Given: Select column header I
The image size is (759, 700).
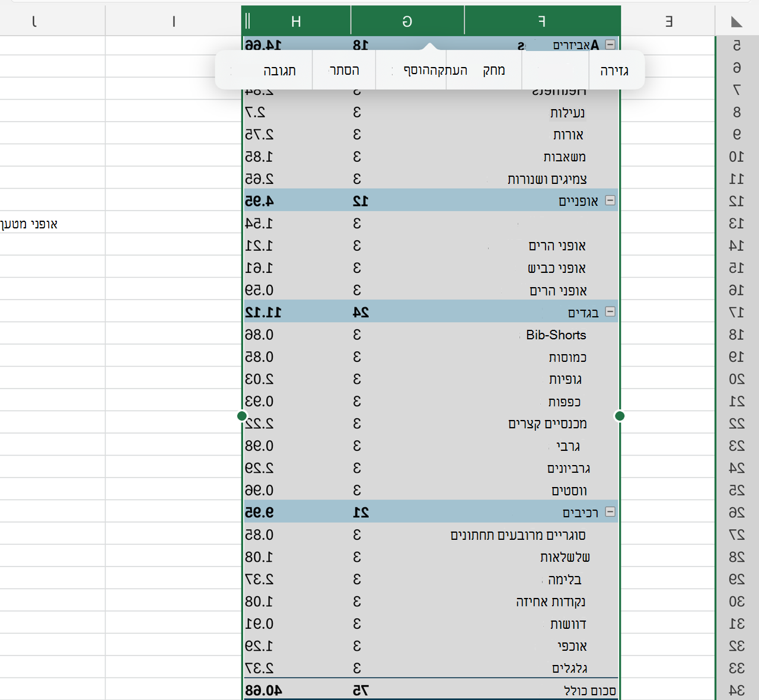Looking at the screenshot, I should coord(174,21).
